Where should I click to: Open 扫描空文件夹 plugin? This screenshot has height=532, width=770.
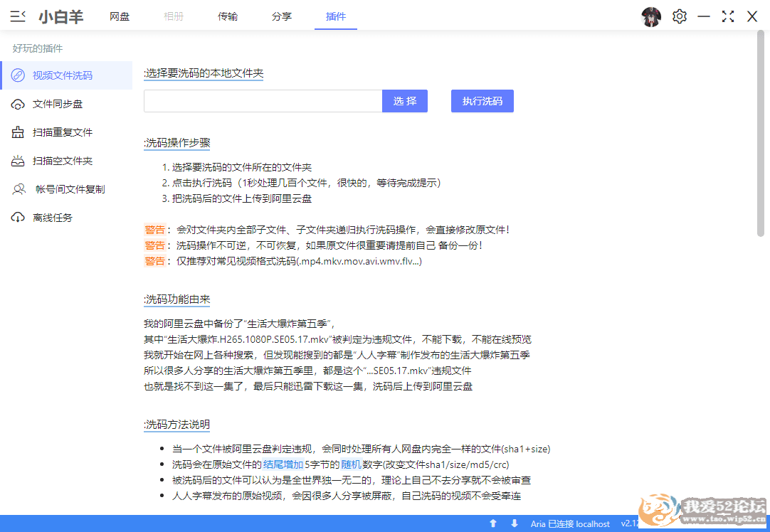coord(68,161)
